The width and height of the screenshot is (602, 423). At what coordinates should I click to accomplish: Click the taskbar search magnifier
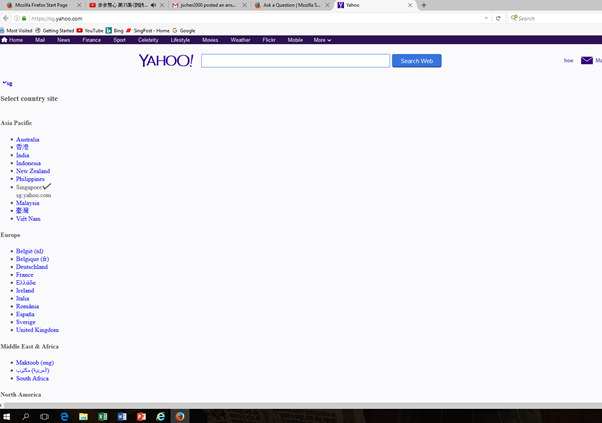click(x=25, y=416)
